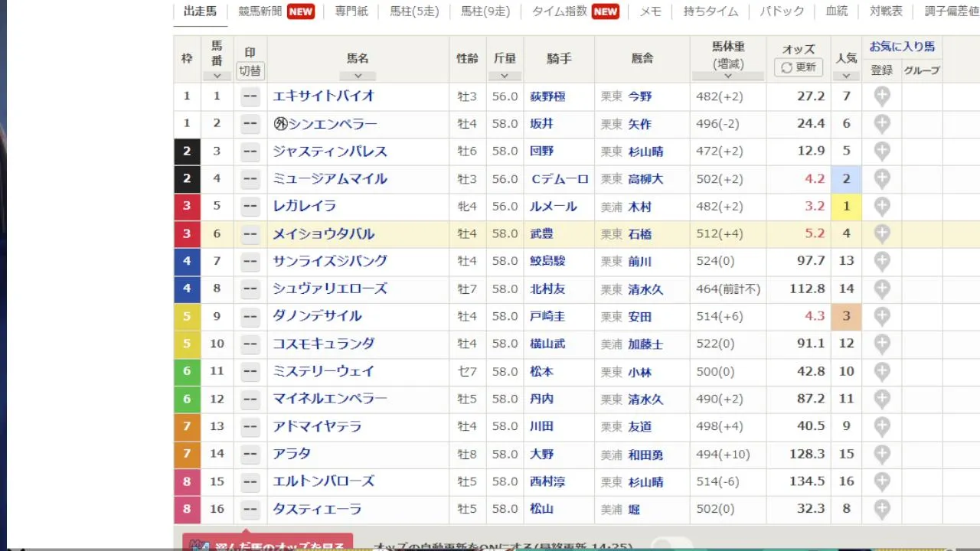Open mark dropdown for タスティエーラ row
This screenshot has height=551, width=980.
coord(250,510)
